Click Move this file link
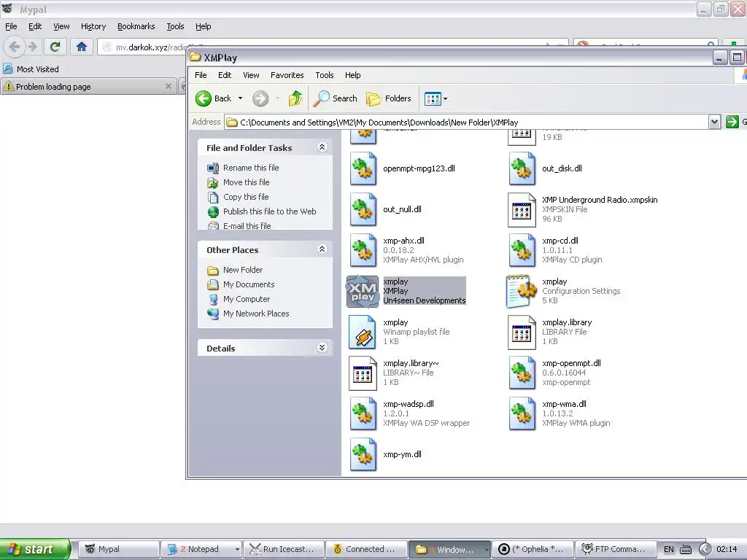This screenshot has width=747, height=560. pyautogui.click(x=247, y=182)
